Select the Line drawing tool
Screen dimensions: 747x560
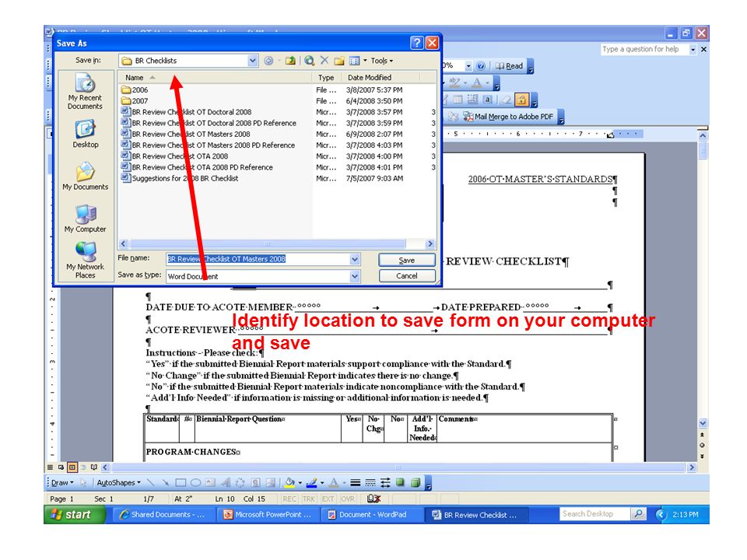pos(150,482)
